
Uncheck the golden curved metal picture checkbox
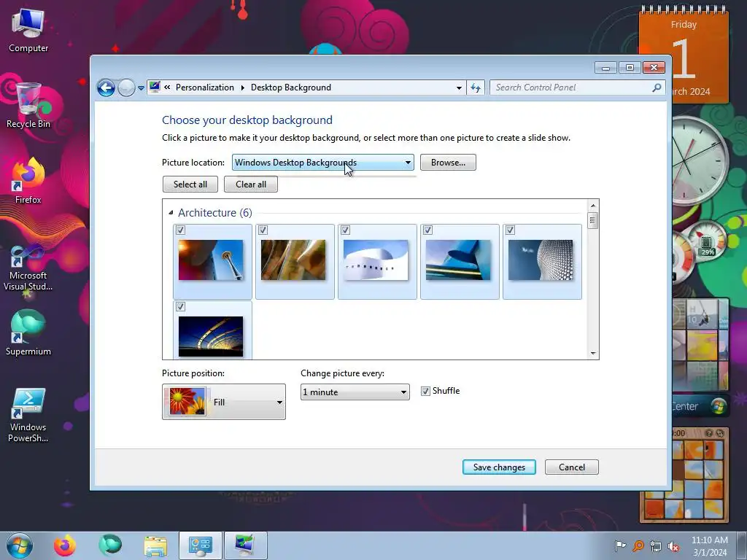tap(263, 230)
